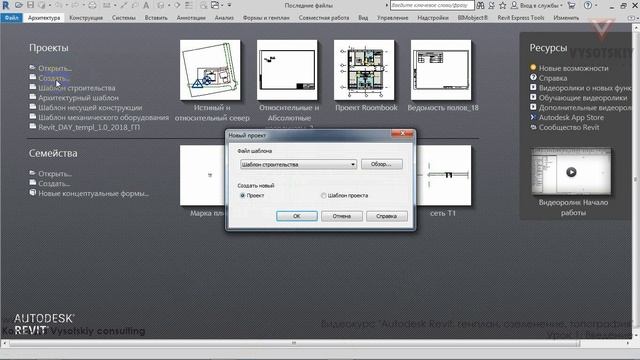Click the Close Hidden Windows icon
This screenshot has height=360, width=640.
point(203,5)
